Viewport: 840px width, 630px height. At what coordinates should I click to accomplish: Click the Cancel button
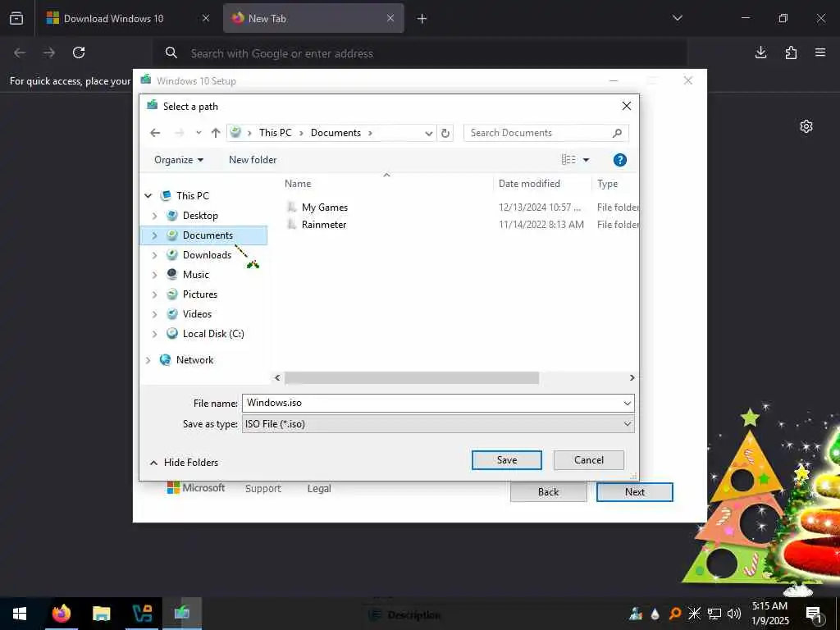(589, 460)
